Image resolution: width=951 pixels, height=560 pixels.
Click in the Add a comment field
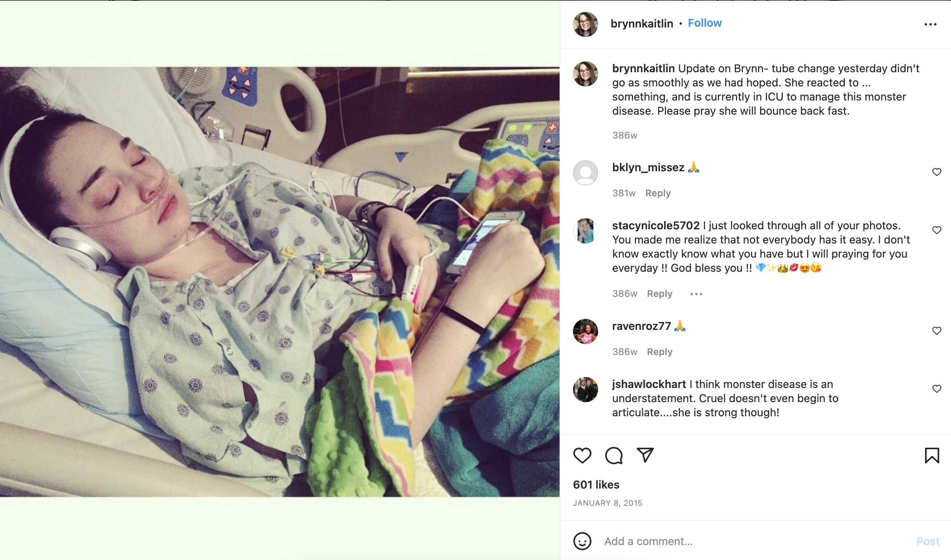(x=755, y=541)
